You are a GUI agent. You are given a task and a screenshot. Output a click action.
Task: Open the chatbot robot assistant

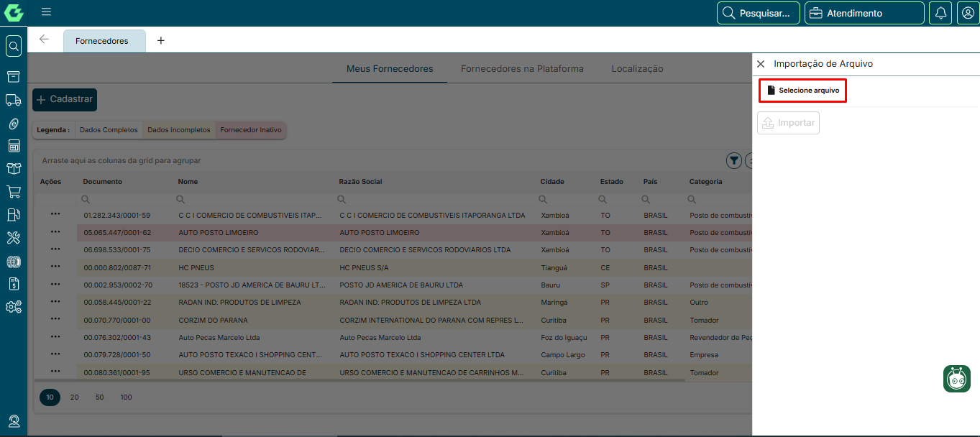pos(957,379)
